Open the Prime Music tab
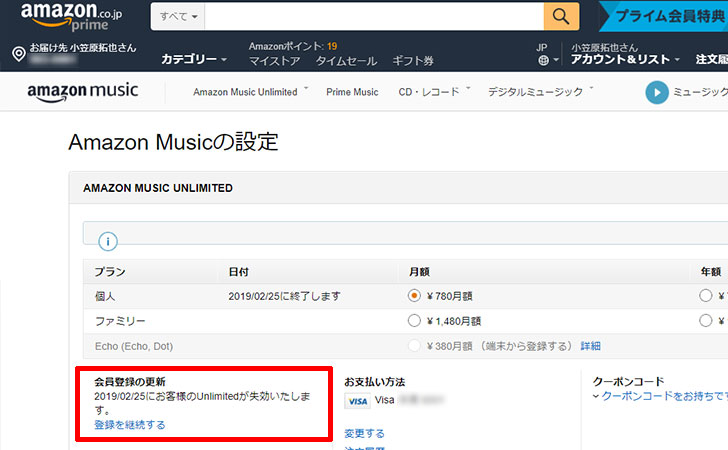728x450 pixels. (x=352, y=92)
